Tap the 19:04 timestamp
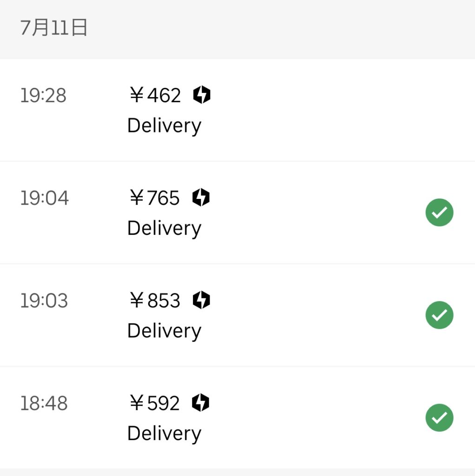 (44, 198)
